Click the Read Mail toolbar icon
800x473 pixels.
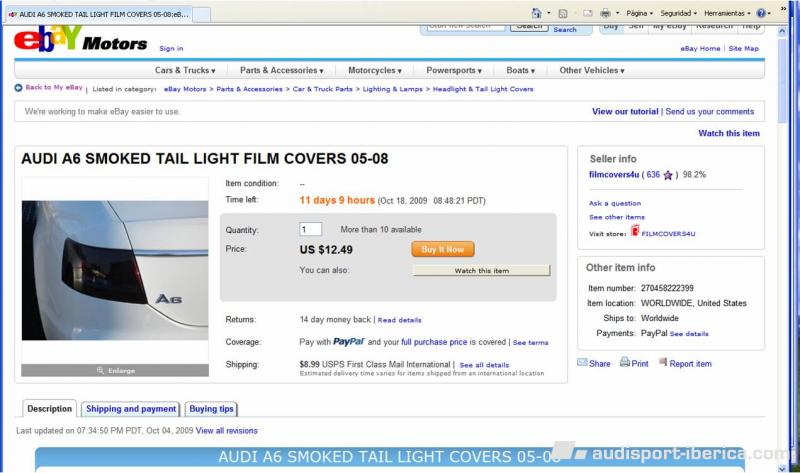(588, 14)
